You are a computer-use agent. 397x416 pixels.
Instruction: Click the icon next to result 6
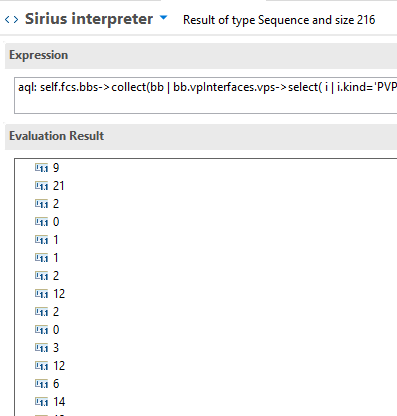click(x=42, y=384)
